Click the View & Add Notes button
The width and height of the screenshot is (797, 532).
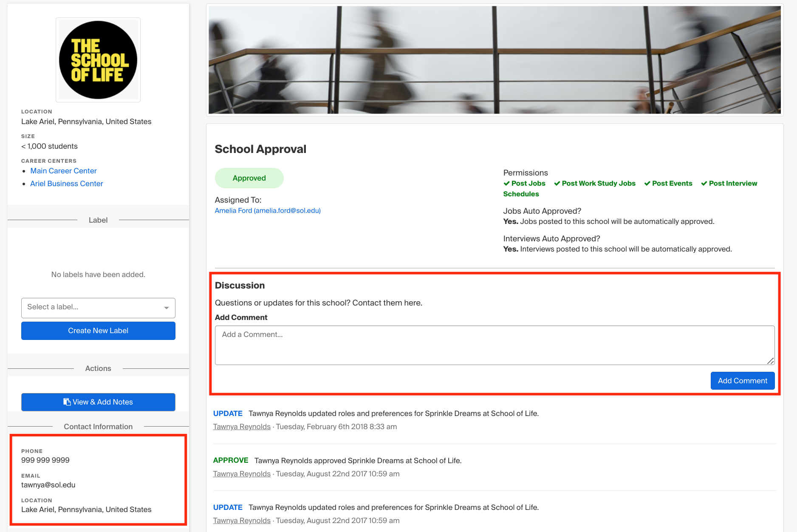coord(98,402)
